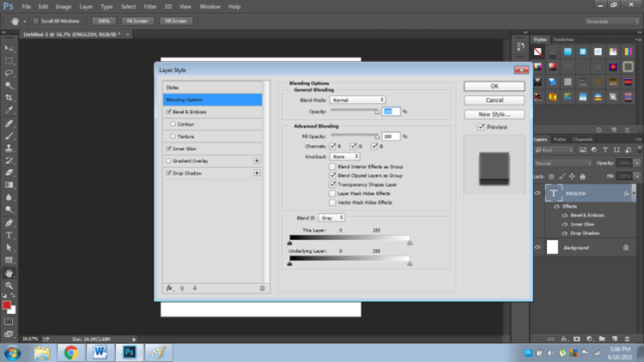Open the Blend Mode dropdown
The width and height of the screenshot is (644, 362).
point(358,100)
